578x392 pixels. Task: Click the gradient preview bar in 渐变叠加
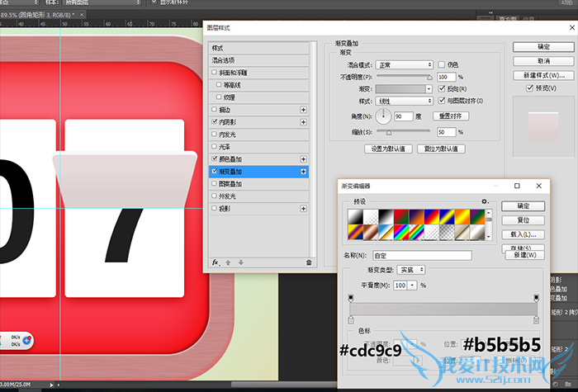pyautogui.click(x=400, y=88)
